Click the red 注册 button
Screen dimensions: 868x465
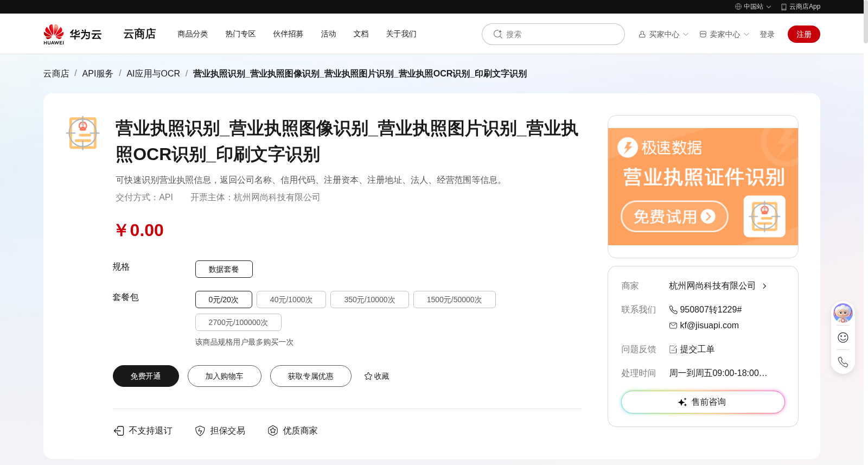(804, 34)
